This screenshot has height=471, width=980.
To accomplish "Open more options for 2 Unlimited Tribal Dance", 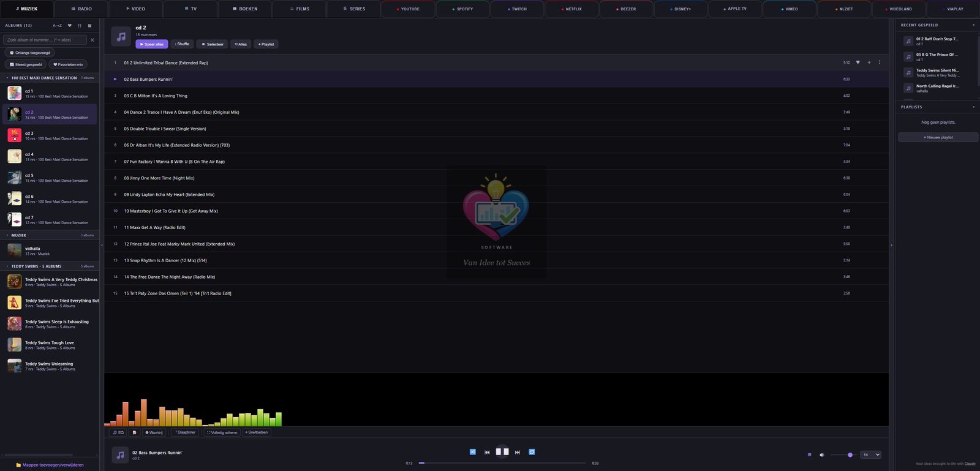I will click(880, 62).
